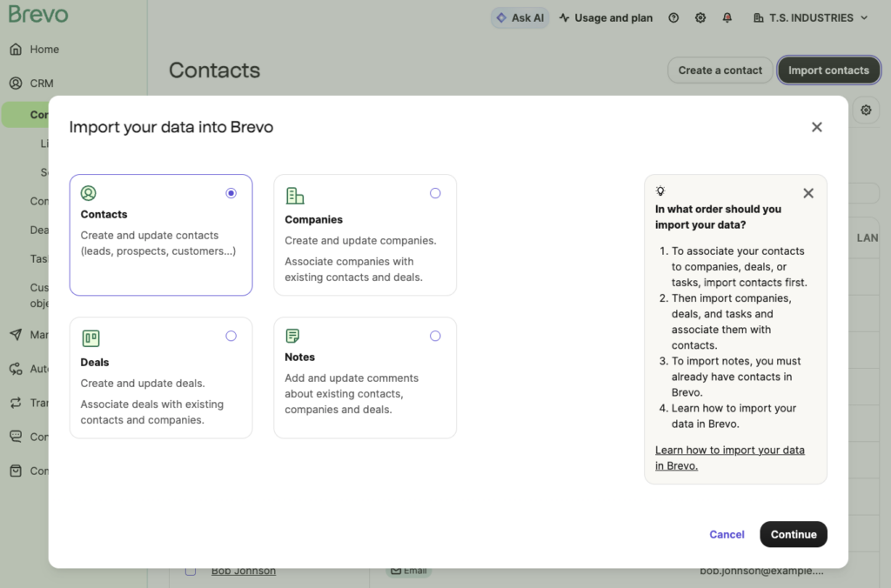Image resolution: width=891 pixels, height=588 pixels.
Task: Open the T.S. INDUSTRIES account dropdown
Action: pos(809,17)
